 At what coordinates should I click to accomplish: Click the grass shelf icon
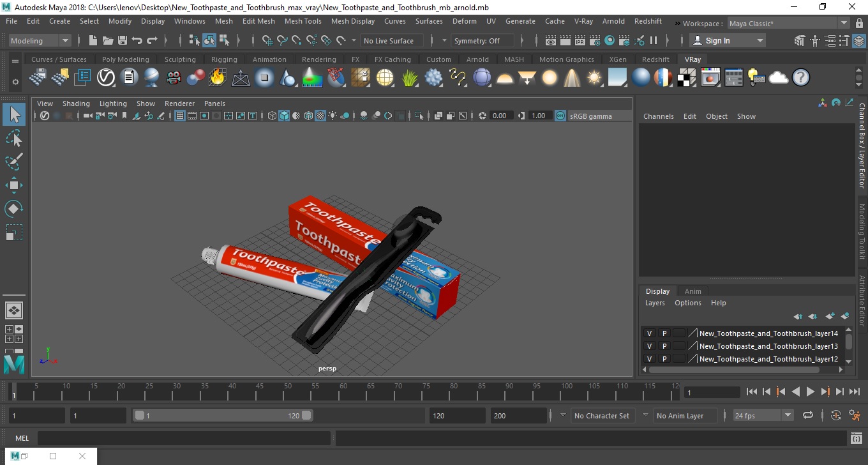[409, 78]
